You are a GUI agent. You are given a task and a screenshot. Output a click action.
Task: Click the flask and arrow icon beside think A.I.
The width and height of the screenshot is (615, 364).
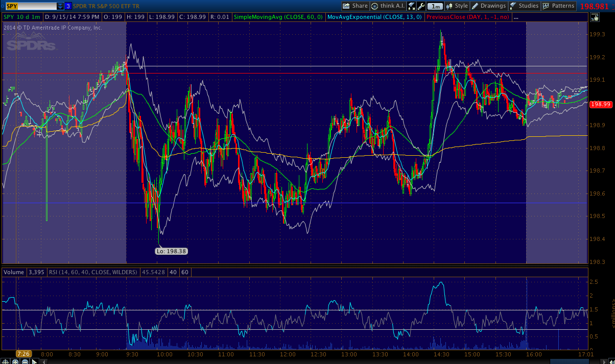(411, 6)
